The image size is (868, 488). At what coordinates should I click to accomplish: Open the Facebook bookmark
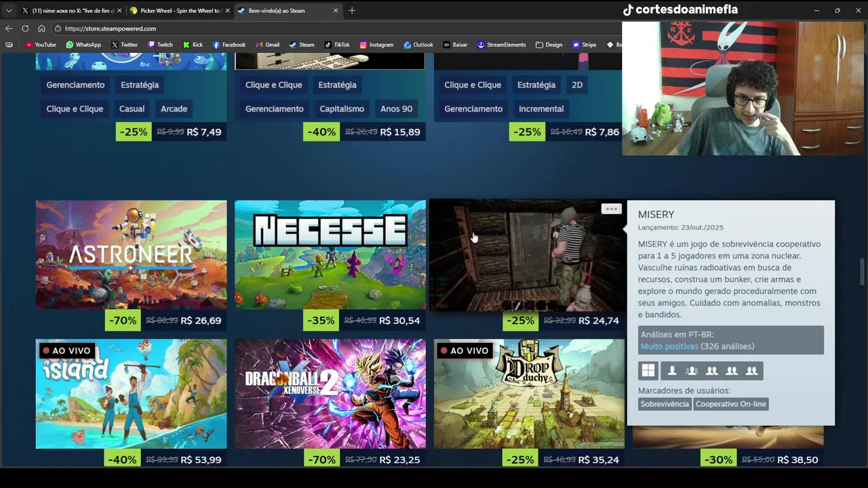click(229, 45)
